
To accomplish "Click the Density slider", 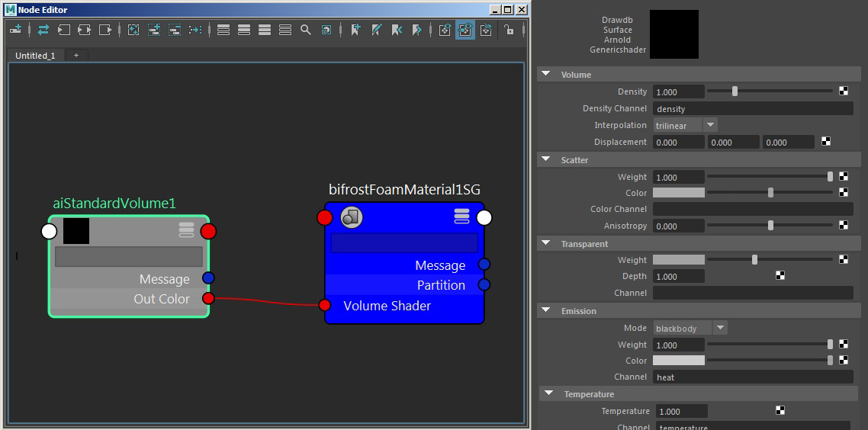I will [x=770, y=91].
